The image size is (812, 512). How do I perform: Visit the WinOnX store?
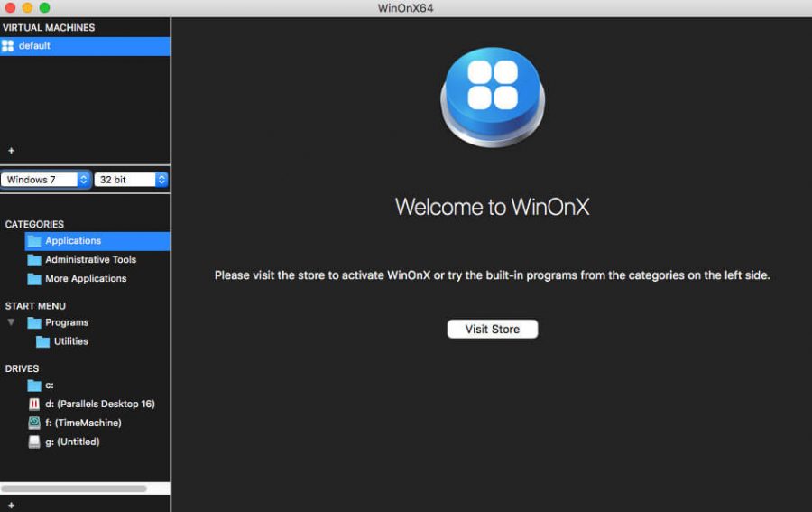coord(493,329)
